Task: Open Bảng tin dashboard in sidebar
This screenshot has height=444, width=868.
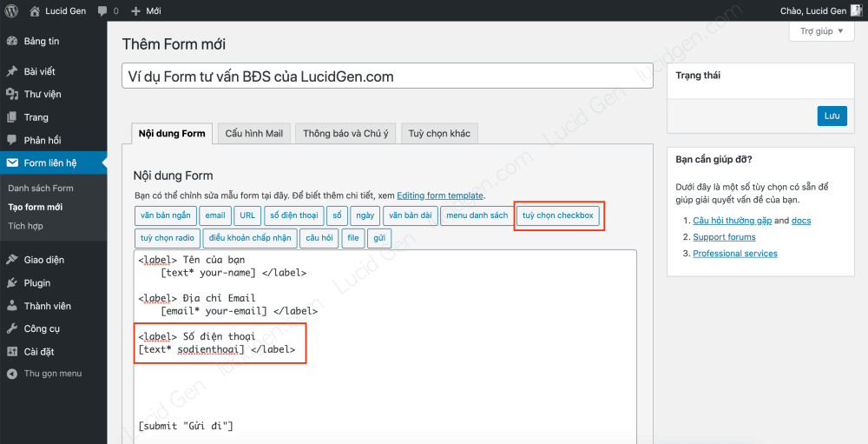Action: 41,42
